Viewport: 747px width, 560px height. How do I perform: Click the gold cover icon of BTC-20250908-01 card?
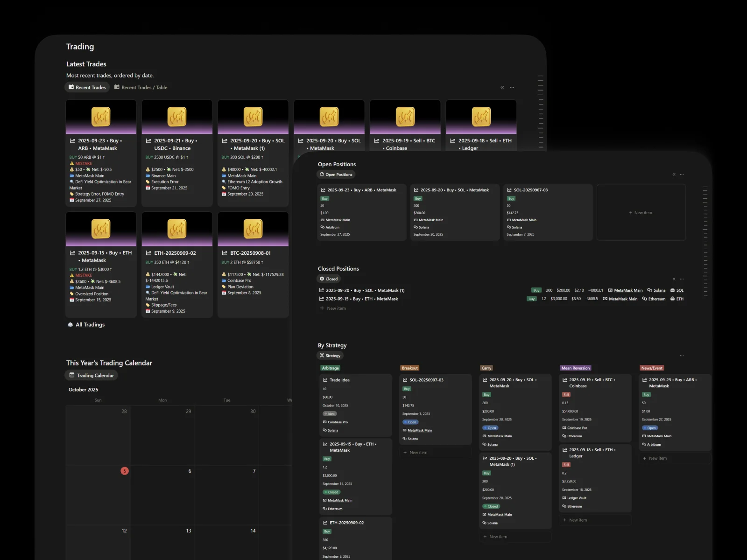(253, 229)
